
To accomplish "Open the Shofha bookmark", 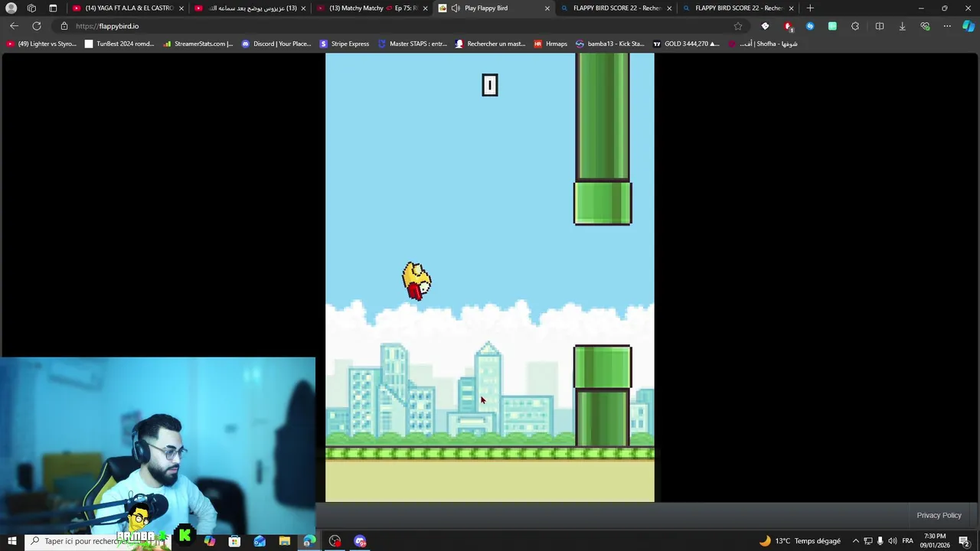I will (763, 44).
